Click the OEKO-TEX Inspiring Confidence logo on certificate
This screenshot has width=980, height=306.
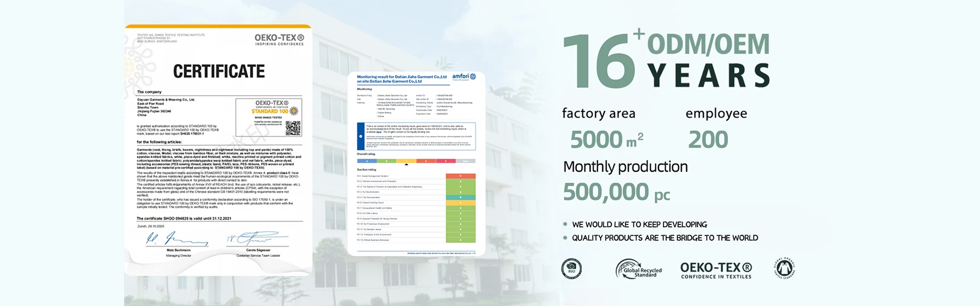(279, 40)
